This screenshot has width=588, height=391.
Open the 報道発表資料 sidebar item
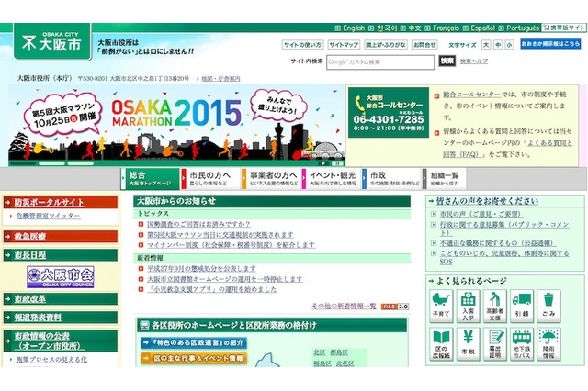(61, 318)
